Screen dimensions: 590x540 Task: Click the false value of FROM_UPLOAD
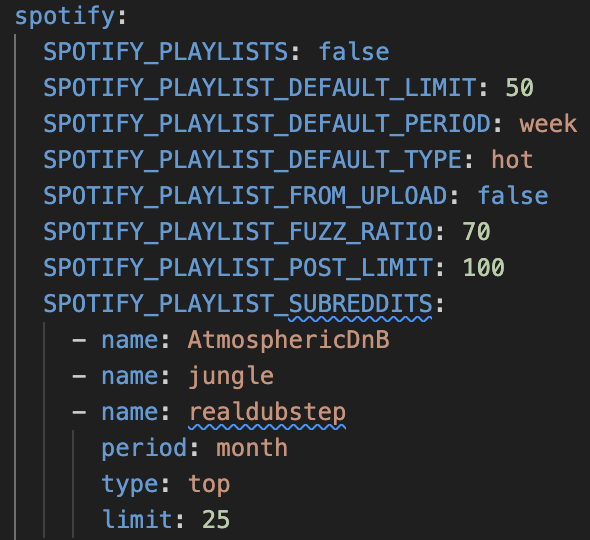coord(512,196)
